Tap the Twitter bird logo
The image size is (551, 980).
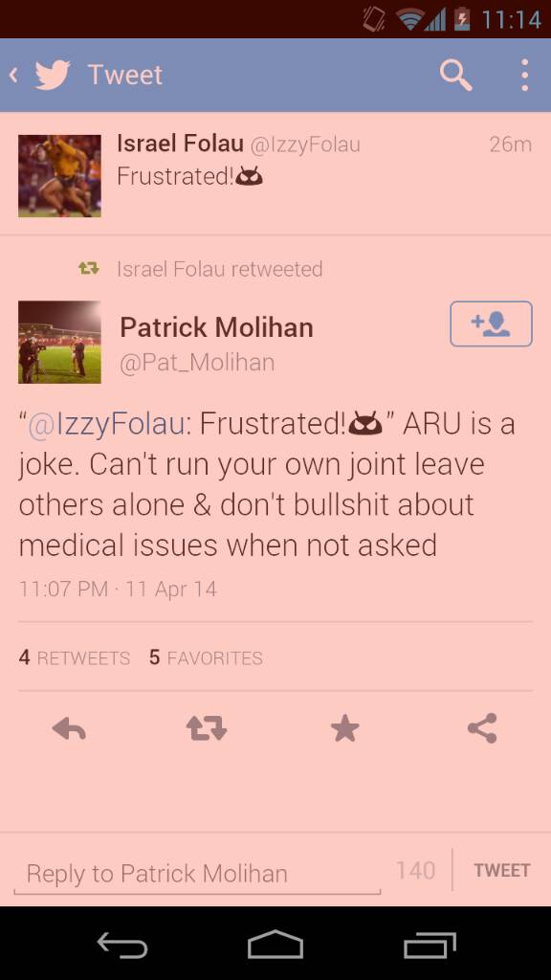pyautogui.click(x=53, y=75)
